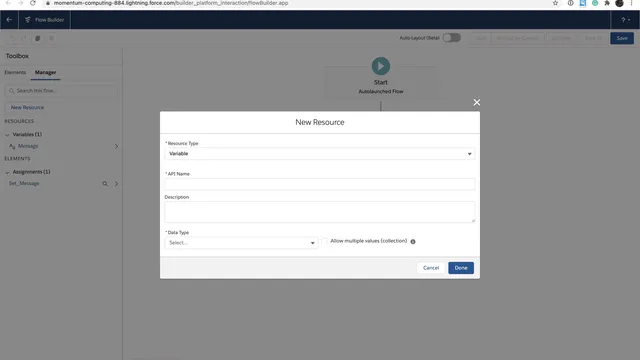Click the undo toolbar icon
Screen dimensions: 640x360
pyautogui.click(x=12, y=38)
